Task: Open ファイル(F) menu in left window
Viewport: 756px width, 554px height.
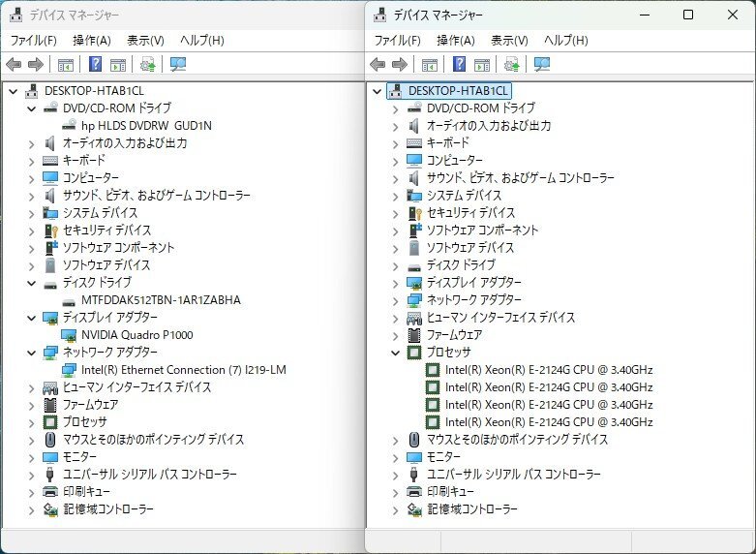Action: click(x=33, y=41)
